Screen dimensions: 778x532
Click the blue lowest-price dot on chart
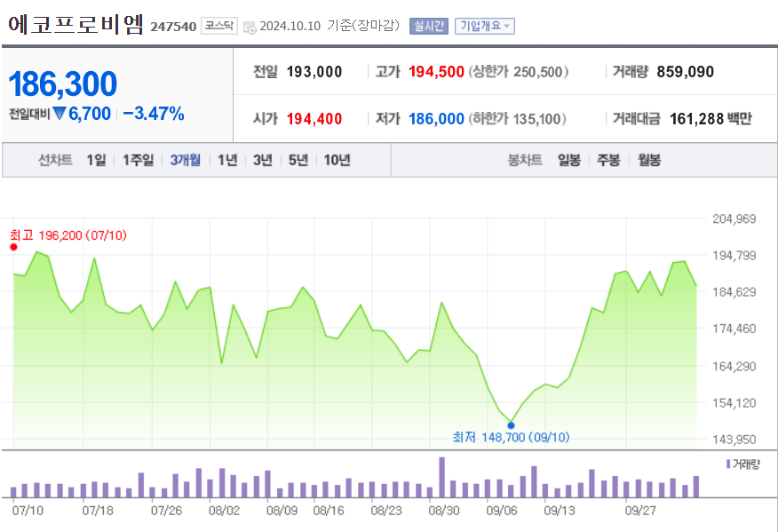(x=511, y=425)
